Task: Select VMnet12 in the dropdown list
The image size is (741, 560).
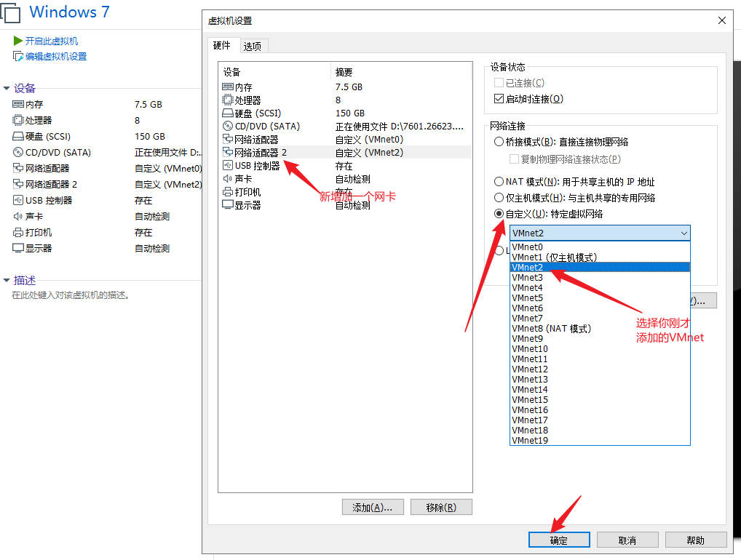Action: tap(600, 369)
